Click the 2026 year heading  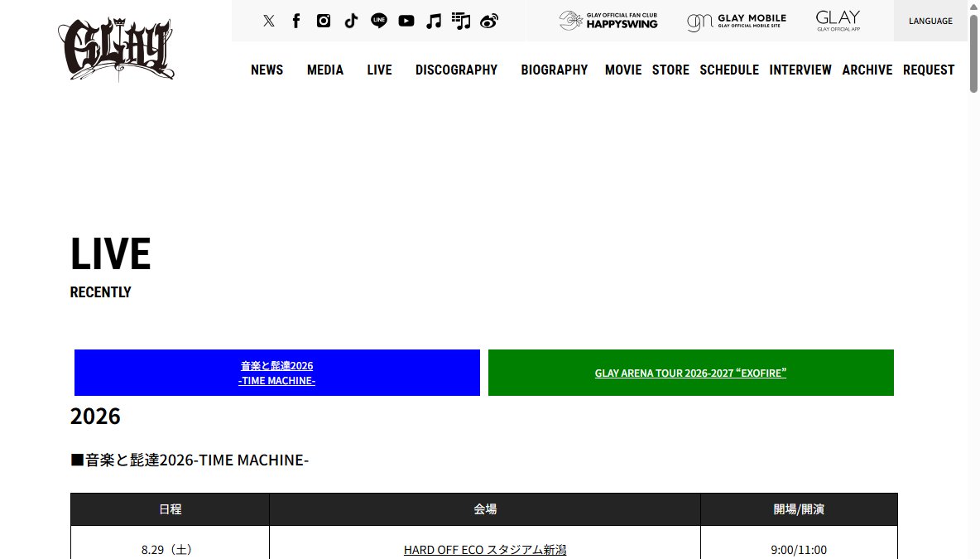(95, 416)
